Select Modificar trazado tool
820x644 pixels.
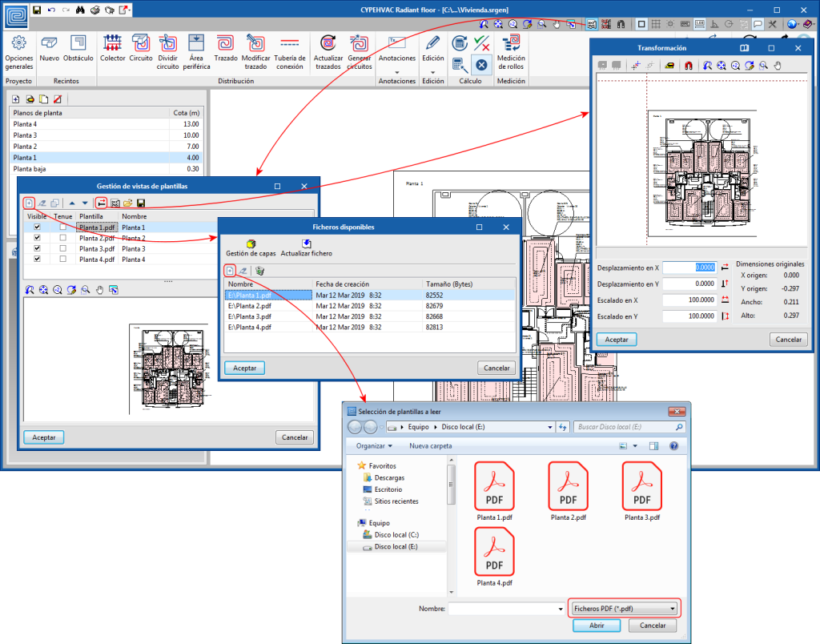[x=255, y=52]
